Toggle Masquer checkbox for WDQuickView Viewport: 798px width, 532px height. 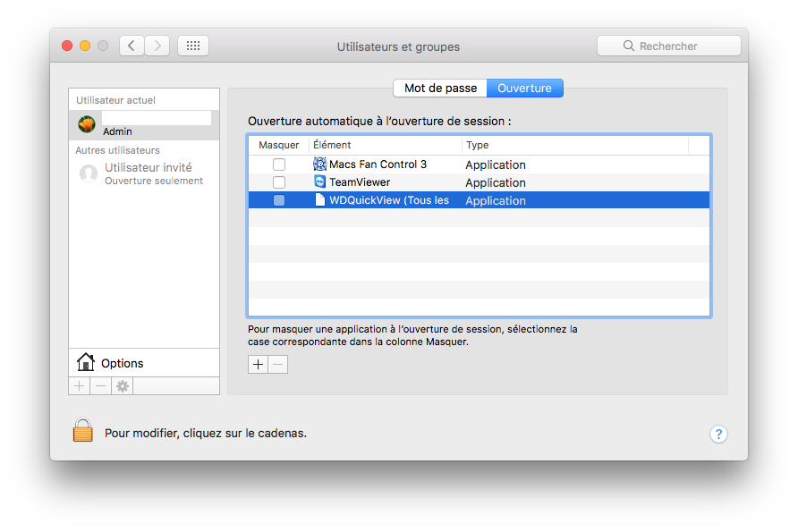279,200
